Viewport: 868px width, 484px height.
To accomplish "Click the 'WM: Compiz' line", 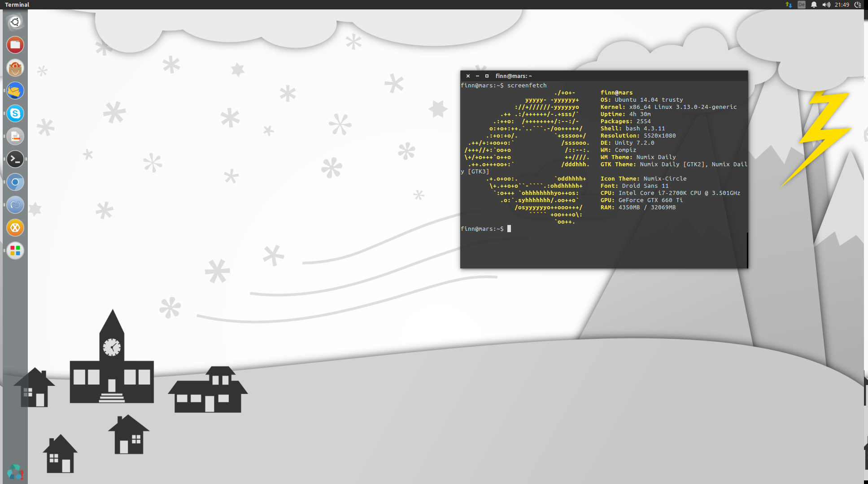I will 618,150.
